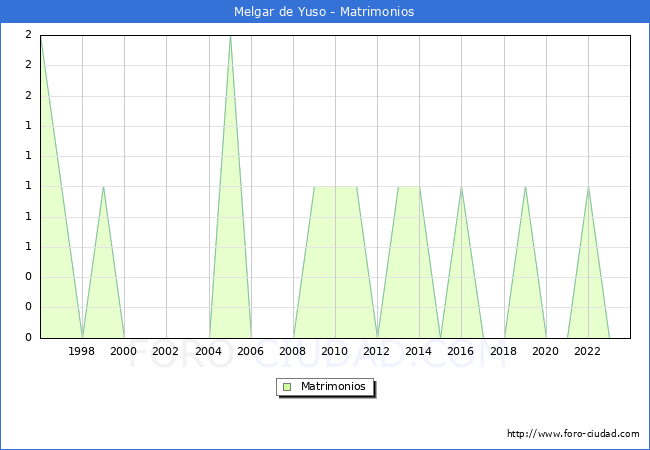The width and height of the screenshot is (650, 450).
Task: Click the 2016 peak data point
Action: point(461,187)
